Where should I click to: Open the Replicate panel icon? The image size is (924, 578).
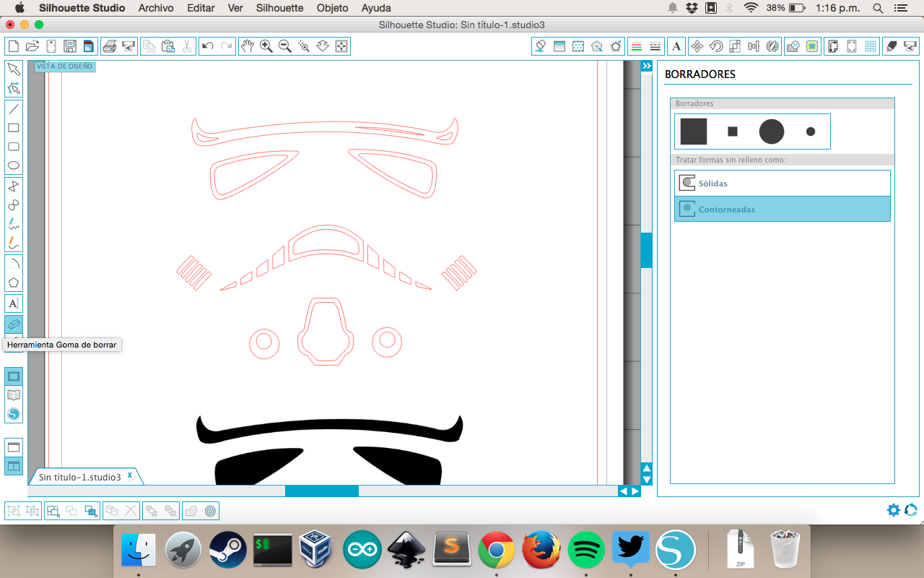click(772, 46)
